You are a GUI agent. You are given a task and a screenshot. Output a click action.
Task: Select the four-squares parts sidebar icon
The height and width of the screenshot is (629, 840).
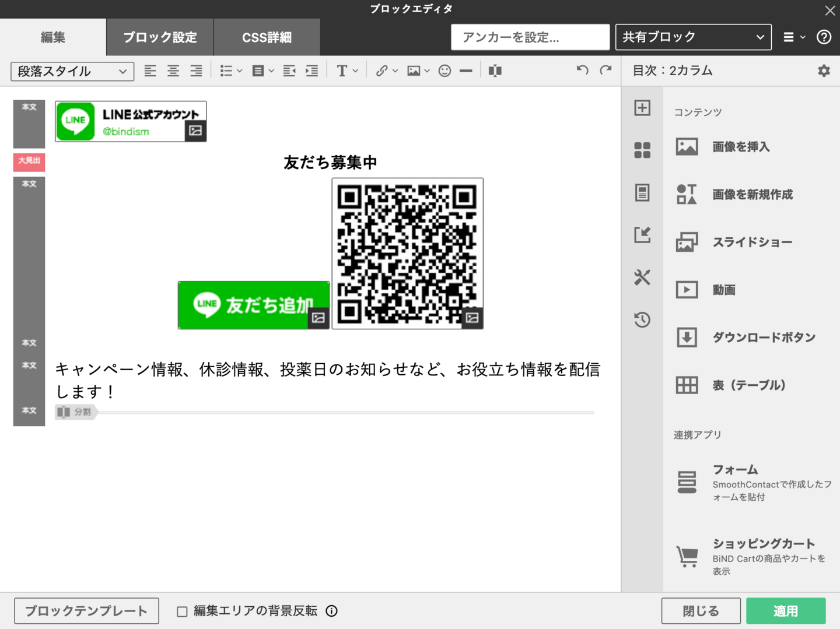pyautogui.click(x=642, y=150)
